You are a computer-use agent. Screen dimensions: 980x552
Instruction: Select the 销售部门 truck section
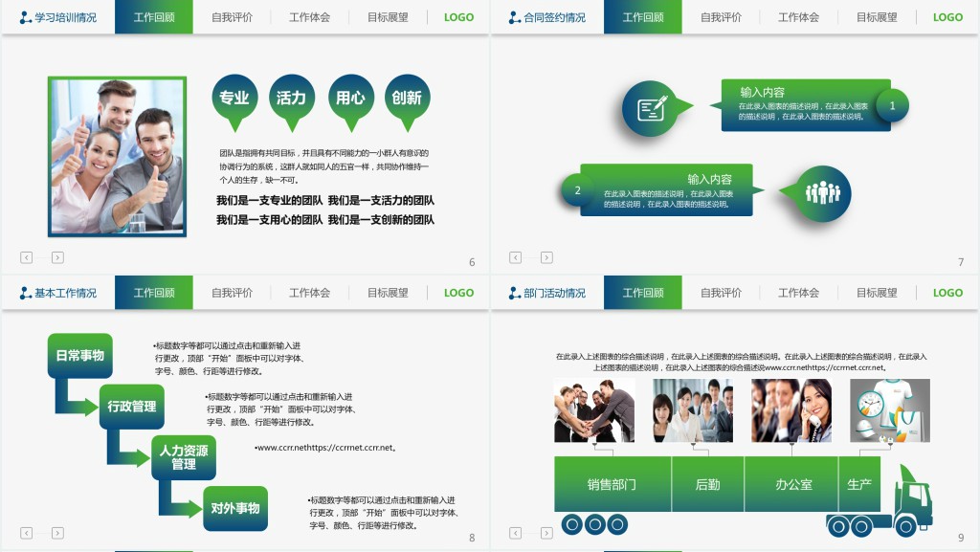click(612, 484)
